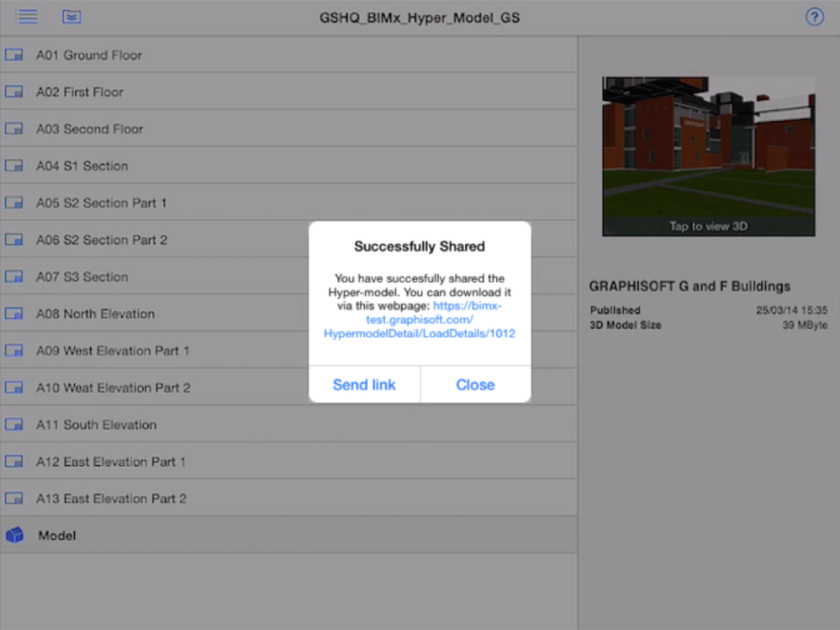Viewport: 840px width, 630px height.
Task: Tap the sheet icon for A13 East Elevation Part 2
Action: tap(13, 498)
